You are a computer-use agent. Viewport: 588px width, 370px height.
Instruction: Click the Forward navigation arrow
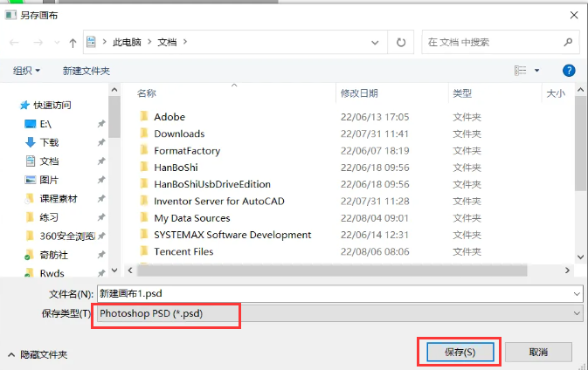(x=38, y=42)
